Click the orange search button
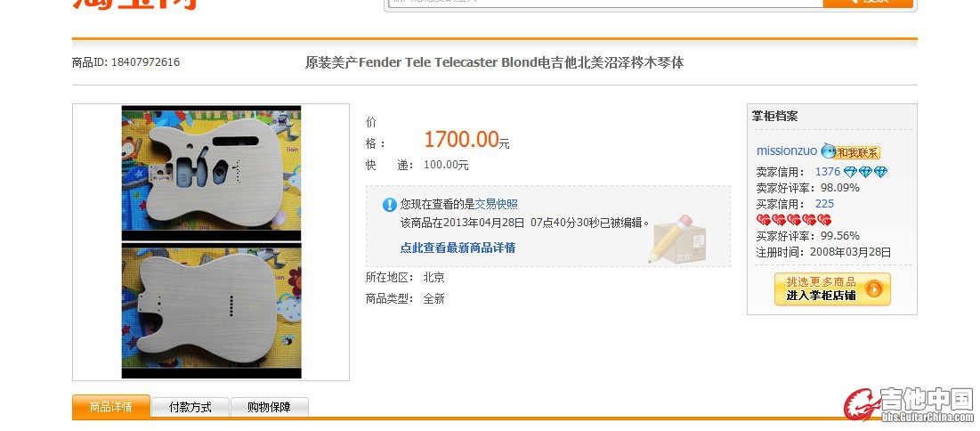 tap(868, 4)
